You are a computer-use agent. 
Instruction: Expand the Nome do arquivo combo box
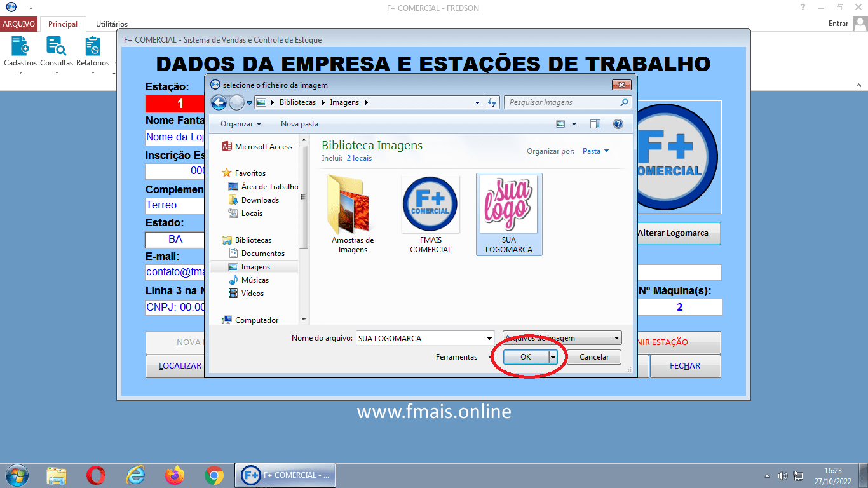coord(489,338)
